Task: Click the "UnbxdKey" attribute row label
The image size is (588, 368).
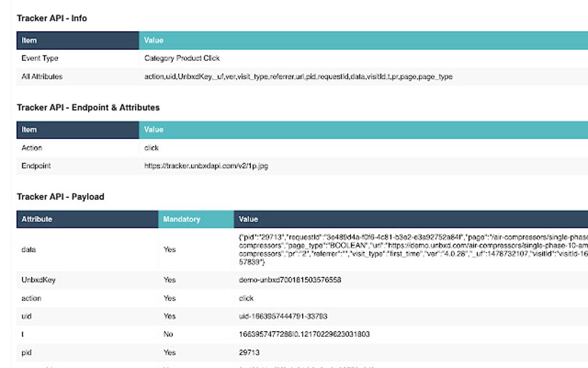Action: click(39, 280)
